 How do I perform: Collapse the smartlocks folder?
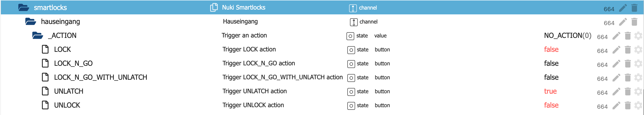[24, 7]
